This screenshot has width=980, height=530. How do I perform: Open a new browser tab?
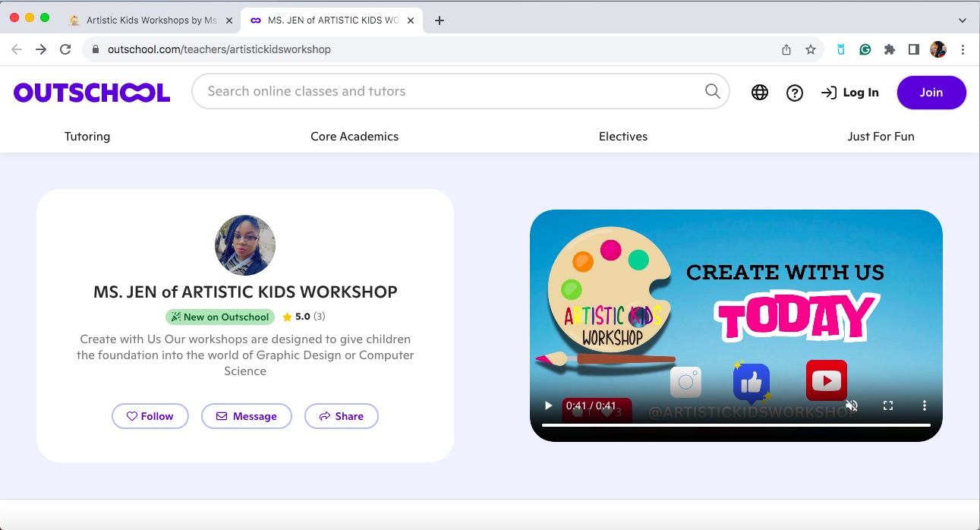click(x=440, y=21)
